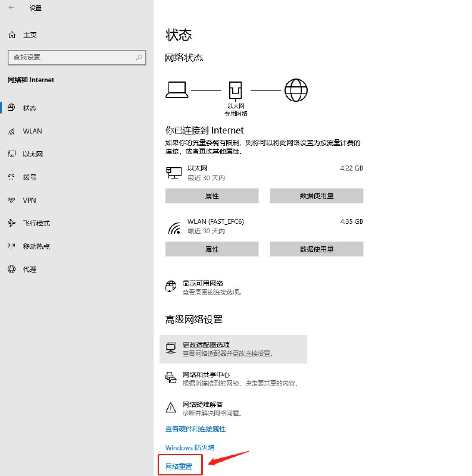
Task: Click the 拨号 phone icon
Action: [x=11, y=177]
